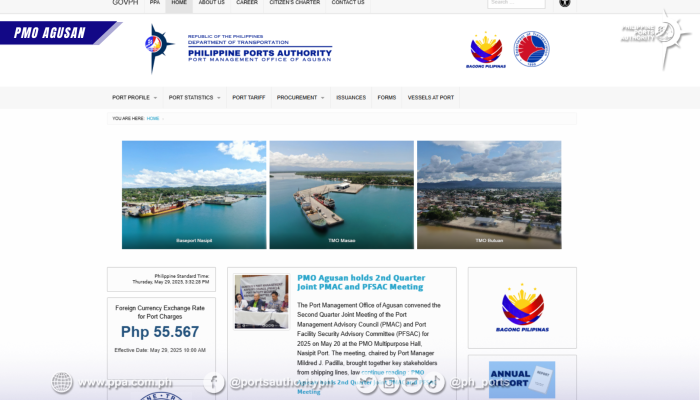Image resolution: width=700 pixels, height=400 pixels.
Task: Open the About Us page
Action: tap(212, 3)
